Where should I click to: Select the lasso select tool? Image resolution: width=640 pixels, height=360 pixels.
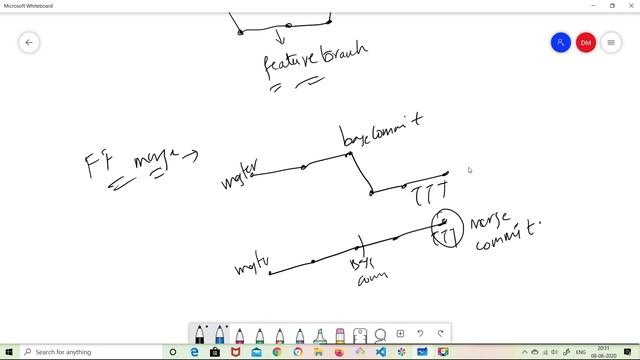pyautogui.click(x=380, y=336)
